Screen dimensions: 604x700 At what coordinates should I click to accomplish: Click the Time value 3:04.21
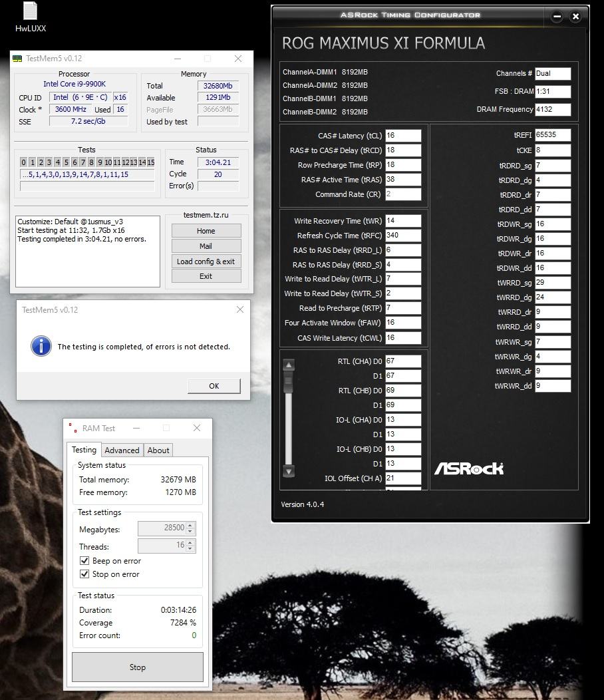[x=218, y=162]
